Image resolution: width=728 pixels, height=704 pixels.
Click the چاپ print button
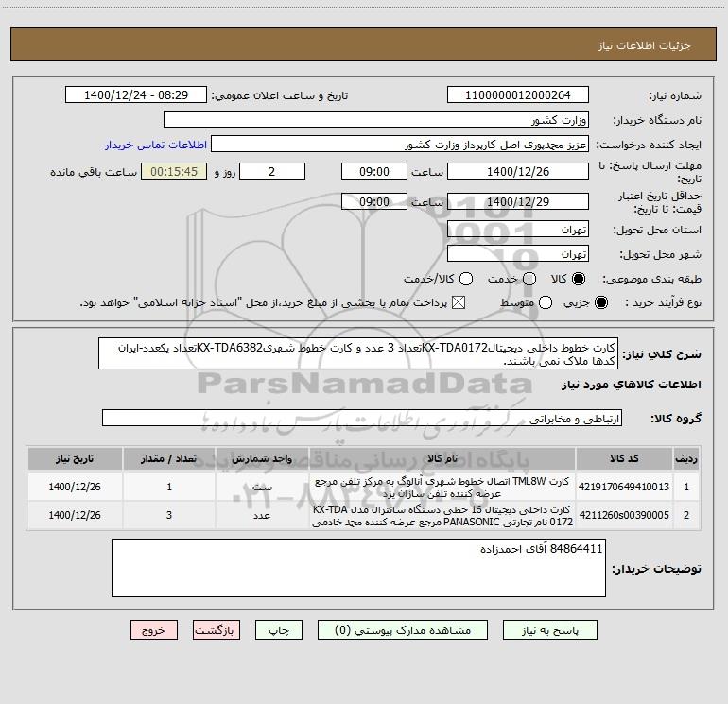click(x=279, y=630)
